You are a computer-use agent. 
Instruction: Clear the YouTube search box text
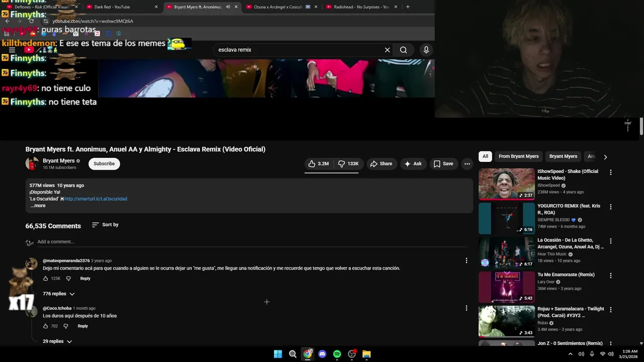pyautogui.click(x=387, y=50)
